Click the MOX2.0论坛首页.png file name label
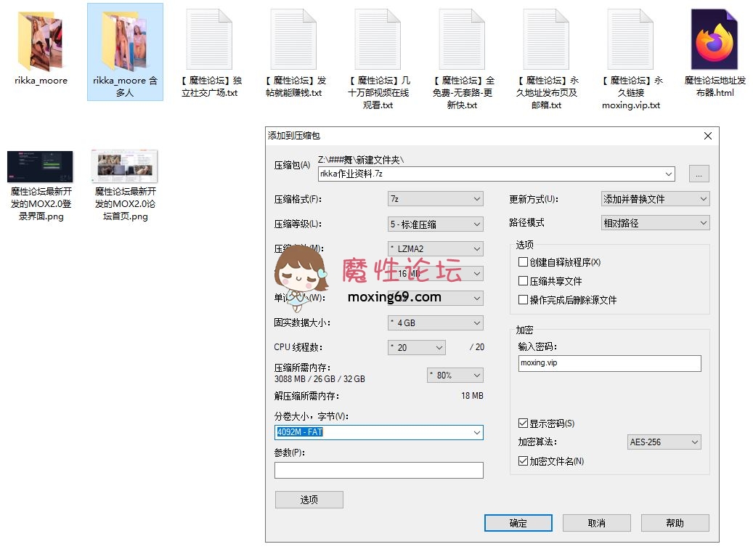753x560 pixels. click(125, 203)
